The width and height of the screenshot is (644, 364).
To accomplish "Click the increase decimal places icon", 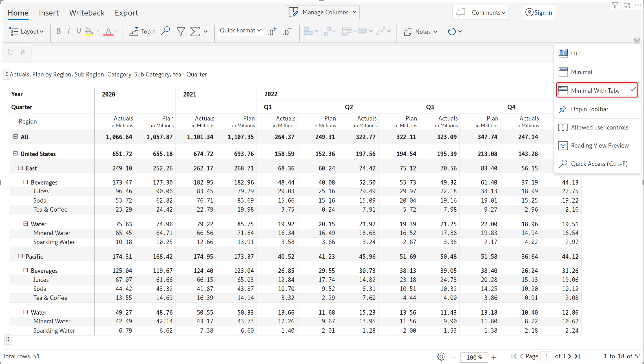I will (272, 32).
